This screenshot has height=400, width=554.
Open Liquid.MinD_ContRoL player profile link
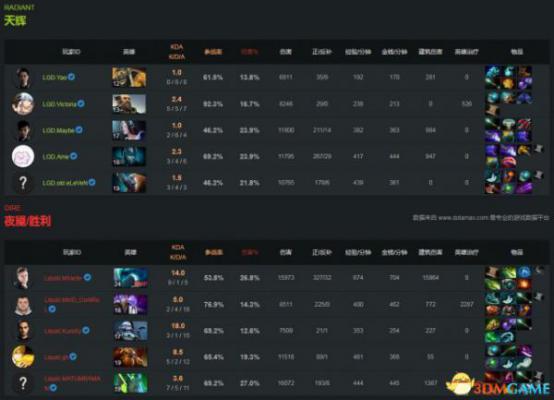click(x=72, y=300)
